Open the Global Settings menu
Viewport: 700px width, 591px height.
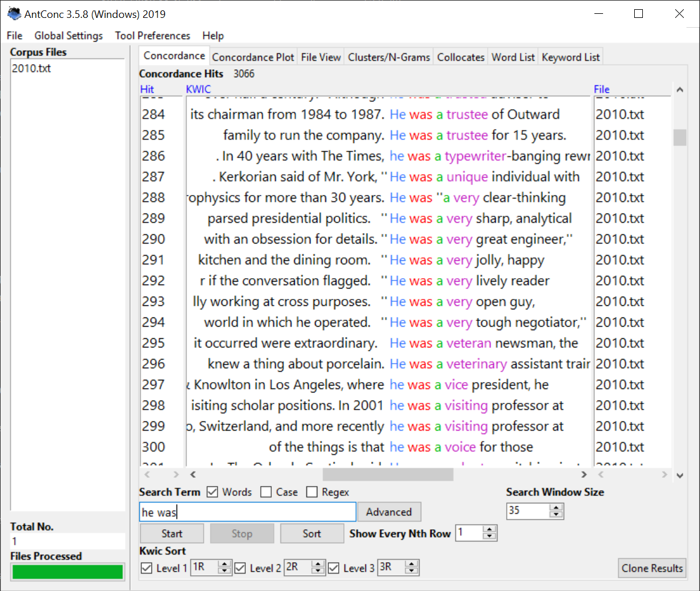point(69,36)
